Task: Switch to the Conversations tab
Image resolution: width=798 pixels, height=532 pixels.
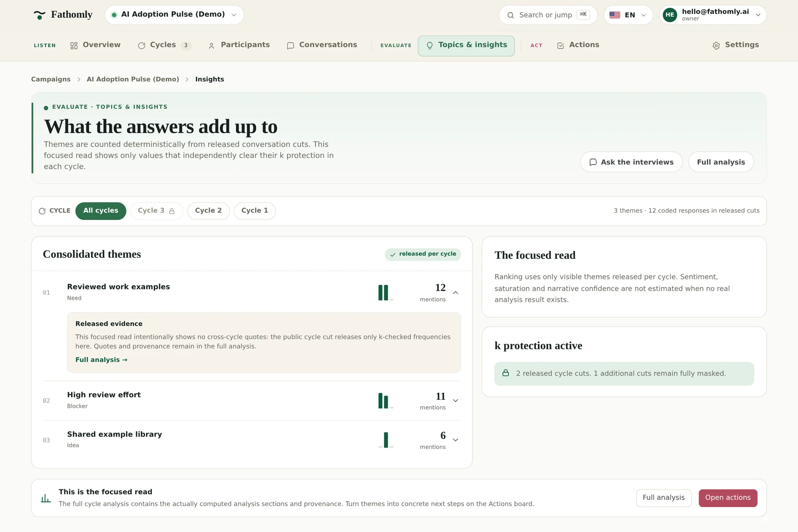Action: (x=322, y=45)
